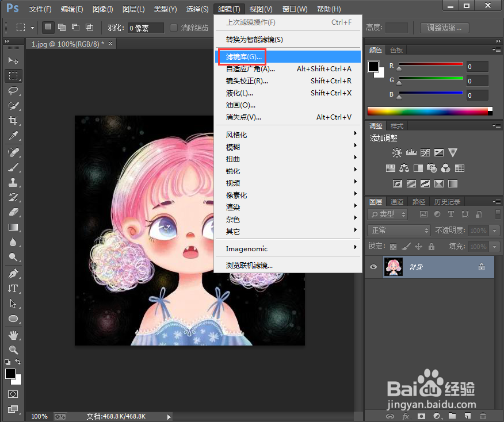Viewport: 504px width, 422px height.
Task: Click the add layer style fx icon
Action: pyautogui.click(x=406, y=416)
